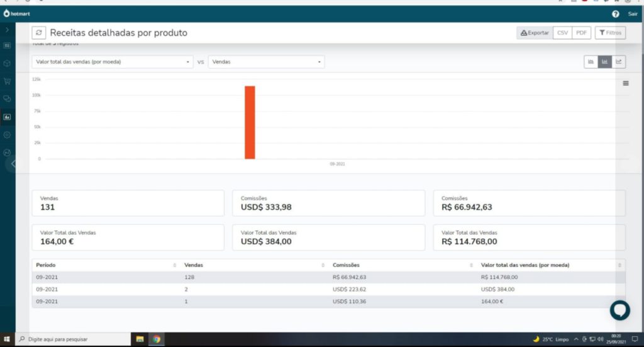
Task: Open the round chat support widget
Action: (619, 310)
